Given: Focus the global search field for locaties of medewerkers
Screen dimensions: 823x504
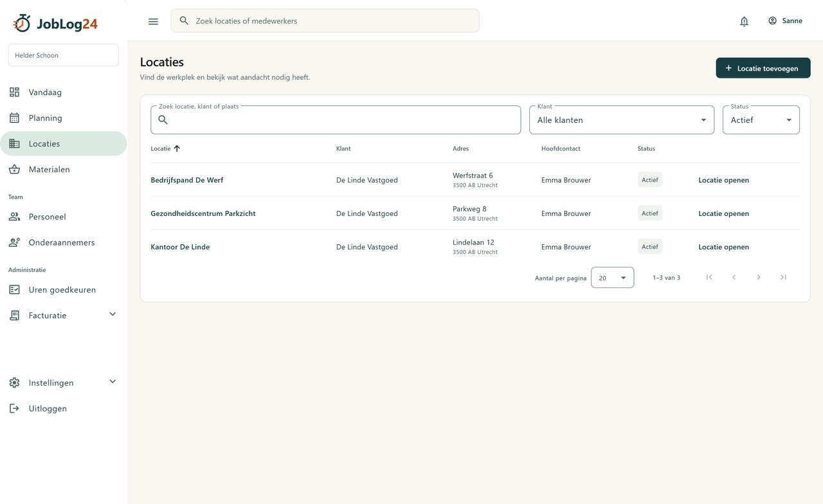Looking at the screenshot, I should point(325,21).
